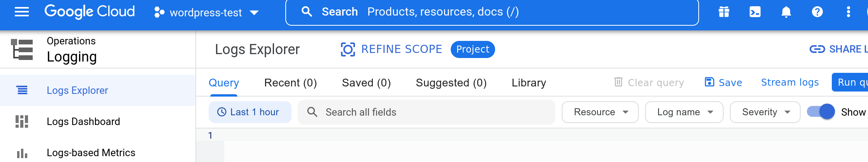Switch to the Recent (0) tab
Screen dimensions: 868x162
(x=290, y=83)
